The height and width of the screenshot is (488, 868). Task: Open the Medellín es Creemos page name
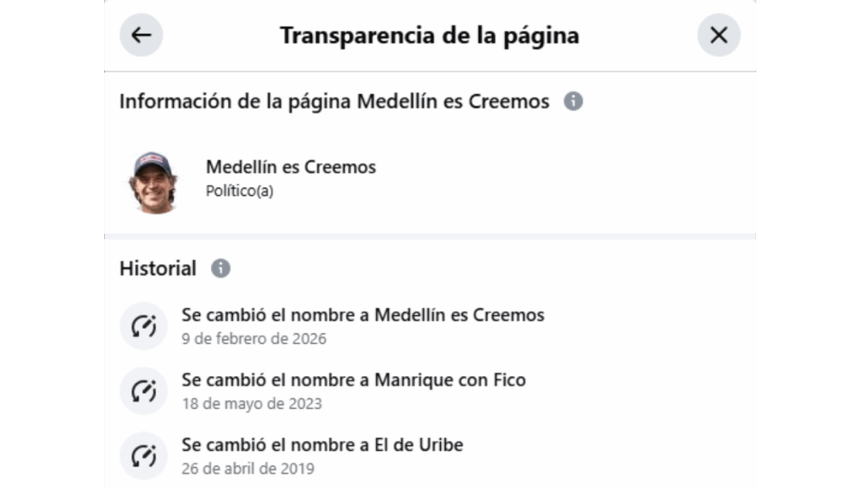[x=291, y=167]
